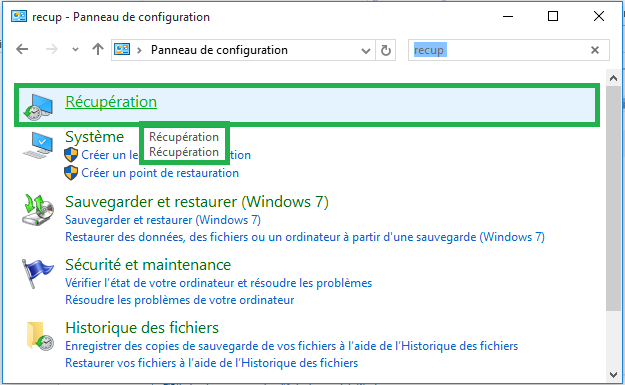Click Restaurer vos fichiers à l'aide de l'Historique

212,363
